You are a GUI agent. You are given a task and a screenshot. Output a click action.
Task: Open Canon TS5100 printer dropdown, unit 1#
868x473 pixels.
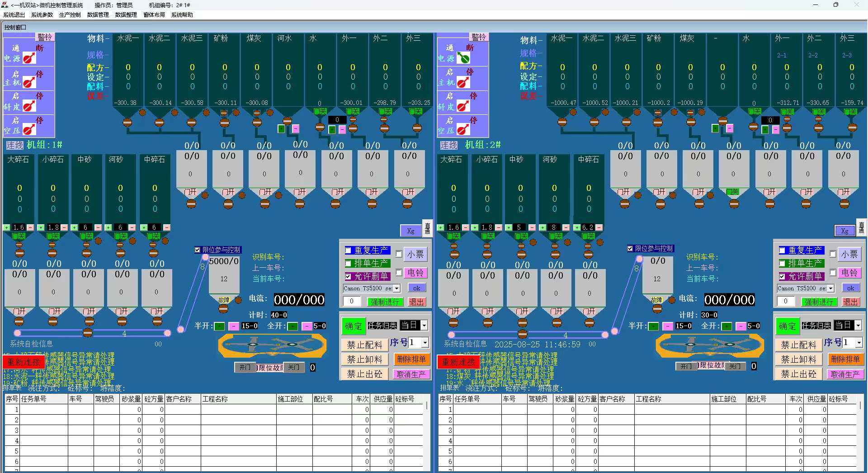(x=396, y=289)
